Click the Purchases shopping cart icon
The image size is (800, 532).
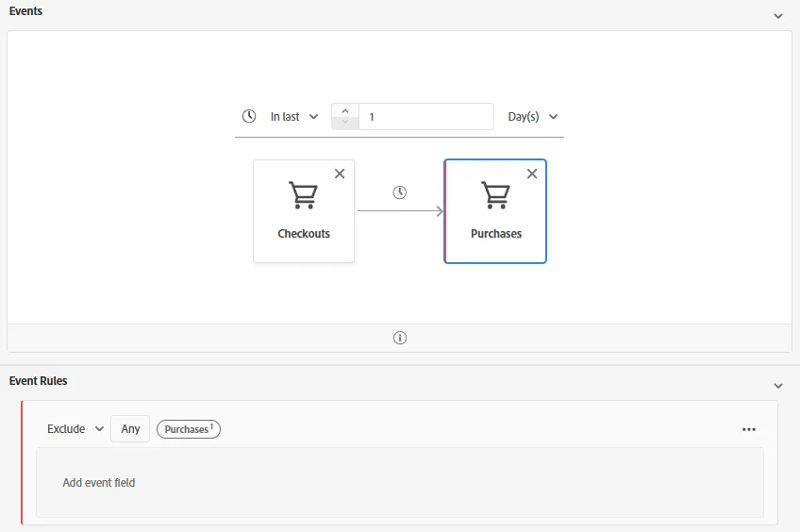pos(496,195)
